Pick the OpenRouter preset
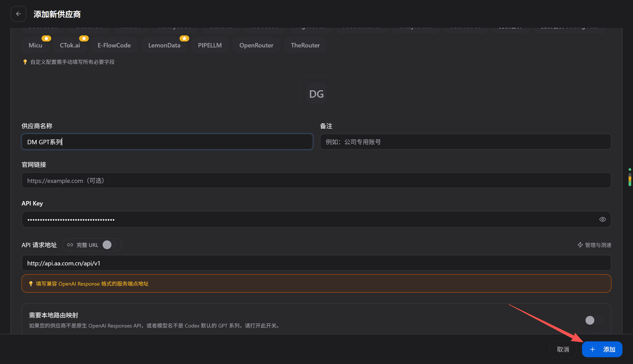This screenshot has width=633, height=364. 256,45
